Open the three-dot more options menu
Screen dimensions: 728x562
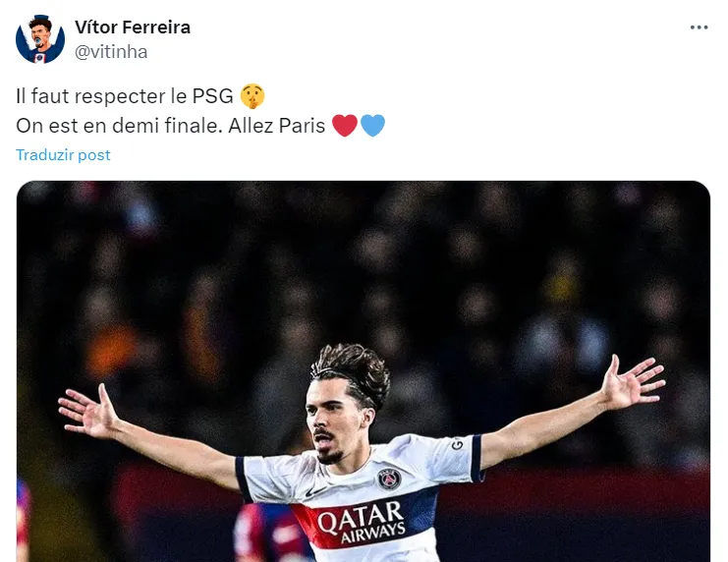[699, 28]
